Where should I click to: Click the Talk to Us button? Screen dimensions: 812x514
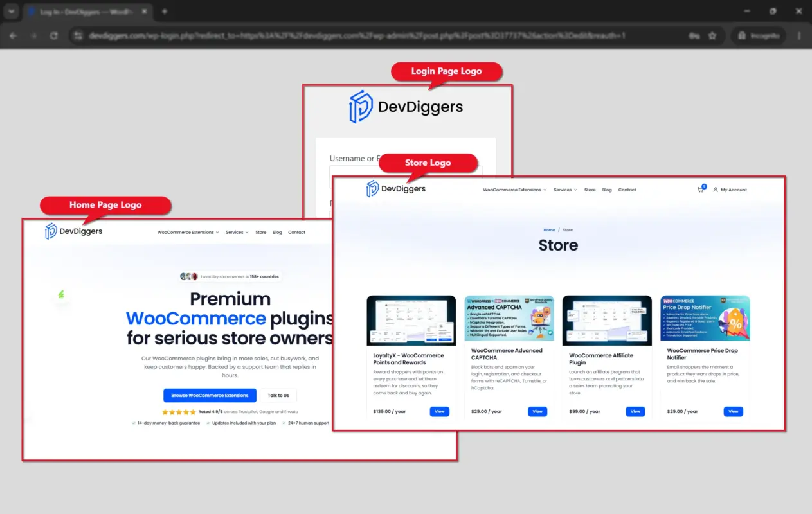[278, 395]
